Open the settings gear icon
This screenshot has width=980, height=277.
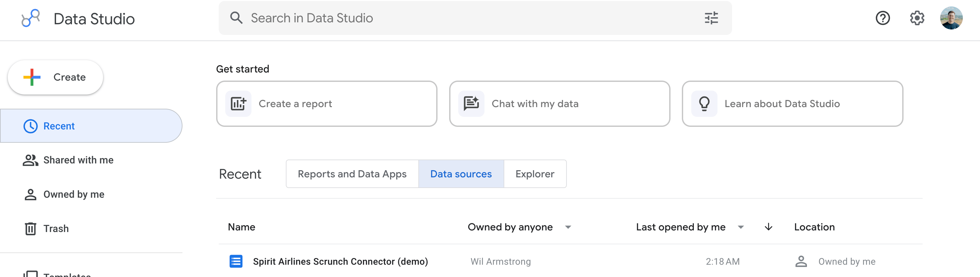917,18
